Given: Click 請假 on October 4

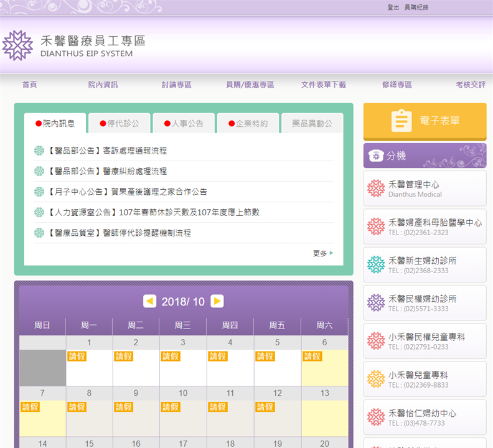Looking at the screenshot, I should 218,356.
